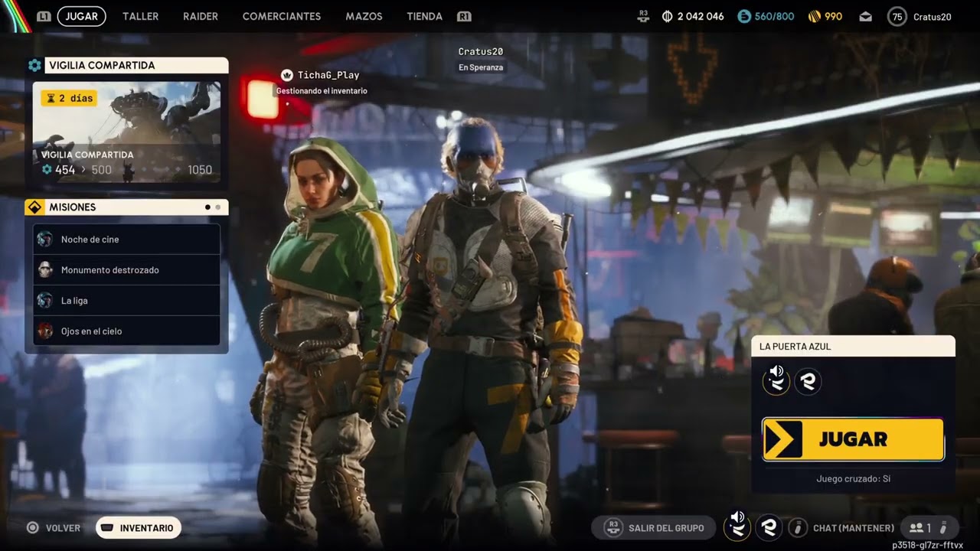Switch to the RAIDER tab
Screen dimensions: 980x551
click(x=201, y=16)
